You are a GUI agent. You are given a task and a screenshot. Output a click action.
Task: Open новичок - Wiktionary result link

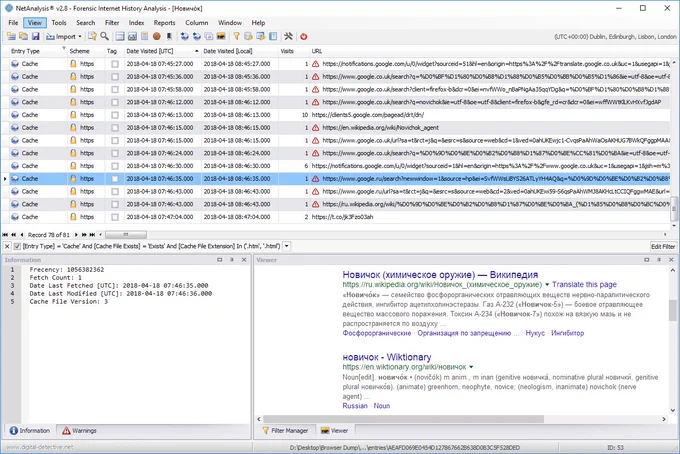point(387,357)
